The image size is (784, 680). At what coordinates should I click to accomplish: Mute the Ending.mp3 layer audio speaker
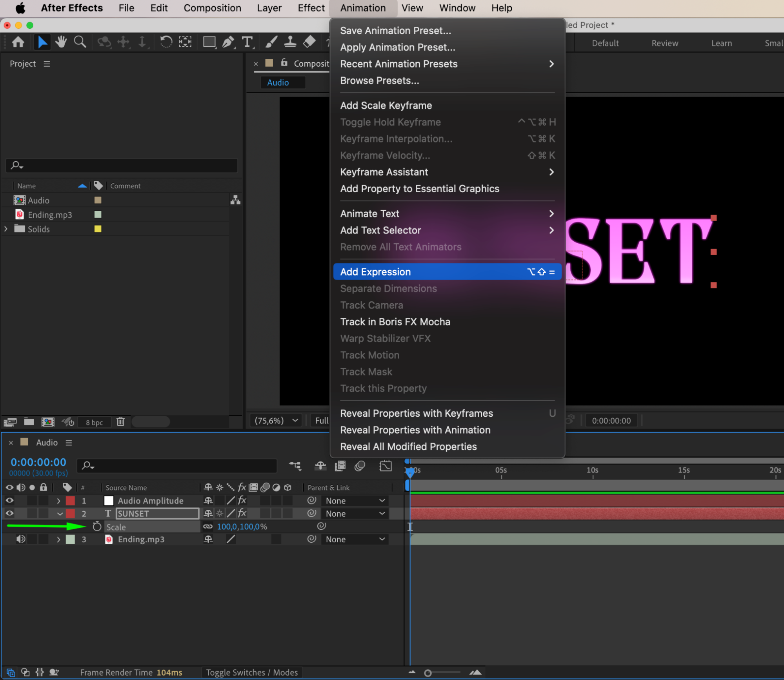coord(21,540)
